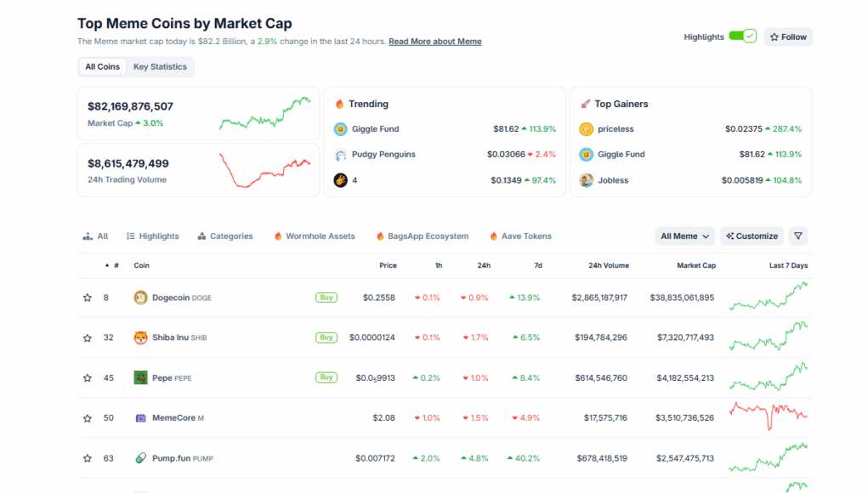Toggle the Highlights switch off
The width and height of the screenshot is (868, 493).
(x=742, y=37)
